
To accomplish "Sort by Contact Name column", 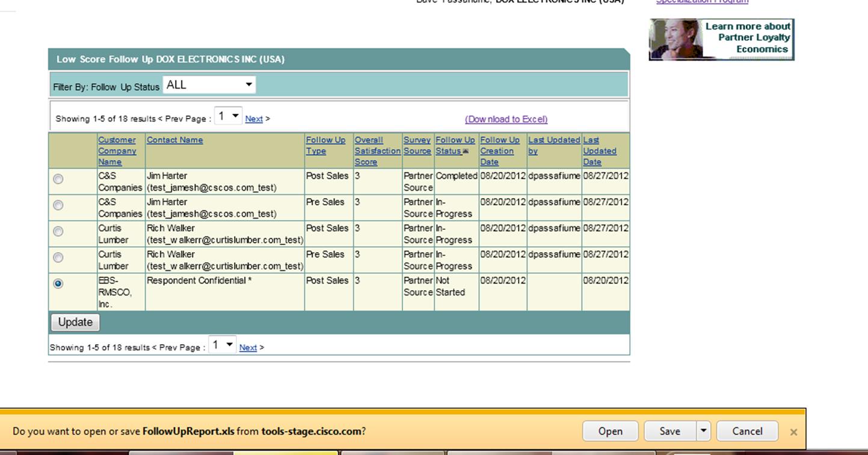I will click(x=174, y=140).
